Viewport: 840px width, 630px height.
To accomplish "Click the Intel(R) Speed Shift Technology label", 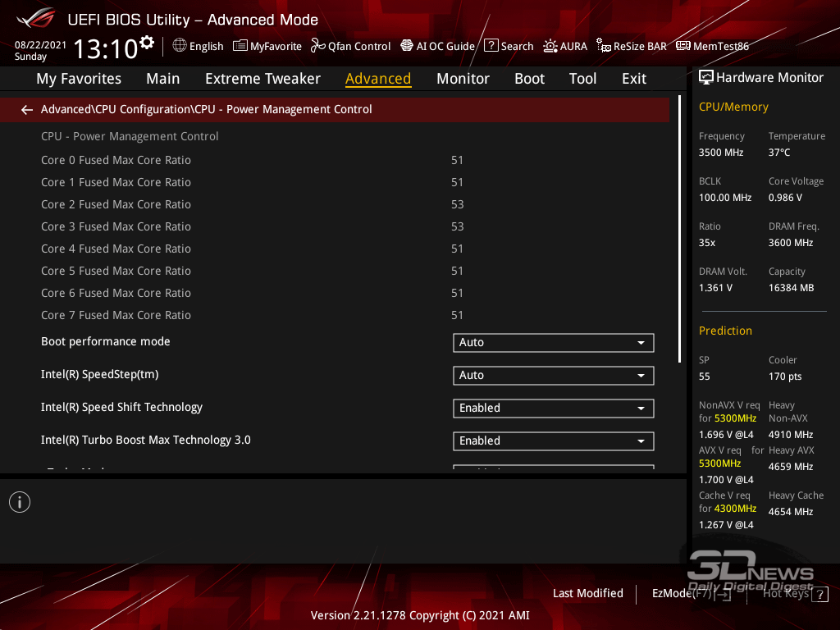I will tap(121, 407).
